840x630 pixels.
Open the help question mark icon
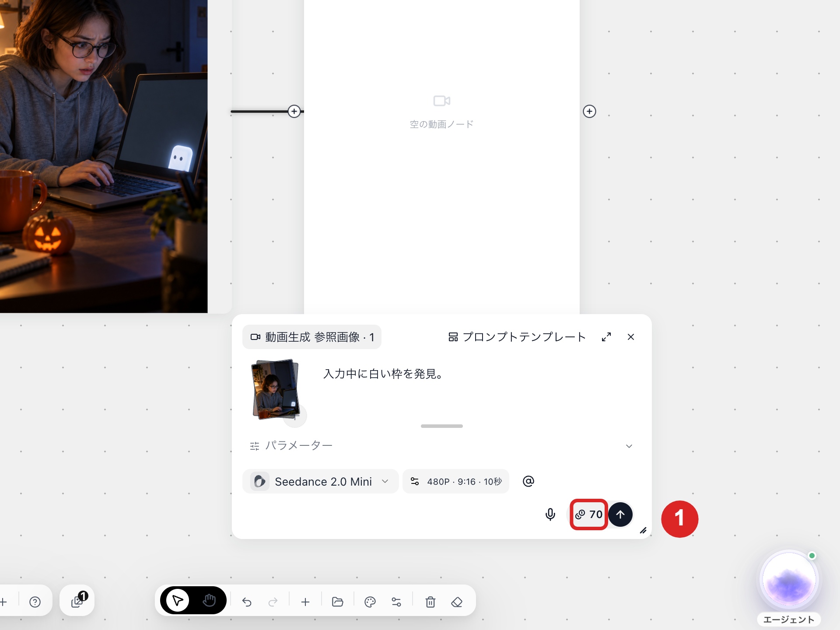(x=35, y=602)
